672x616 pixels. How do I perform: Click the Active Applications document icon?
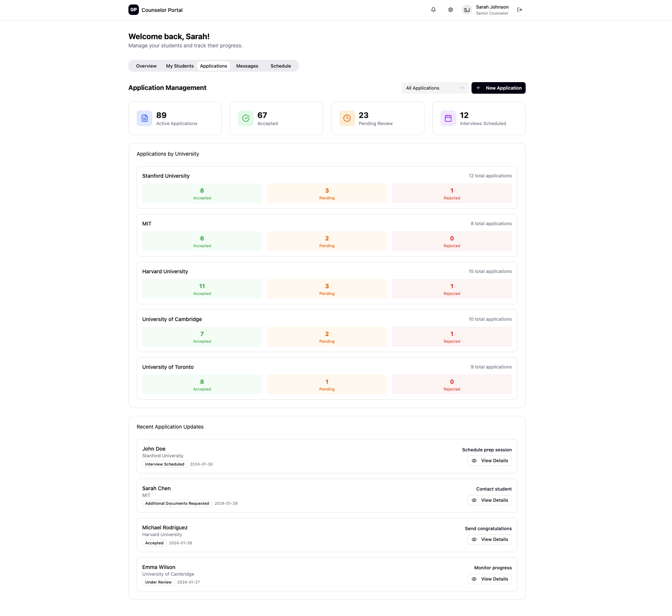pos(144,118)
